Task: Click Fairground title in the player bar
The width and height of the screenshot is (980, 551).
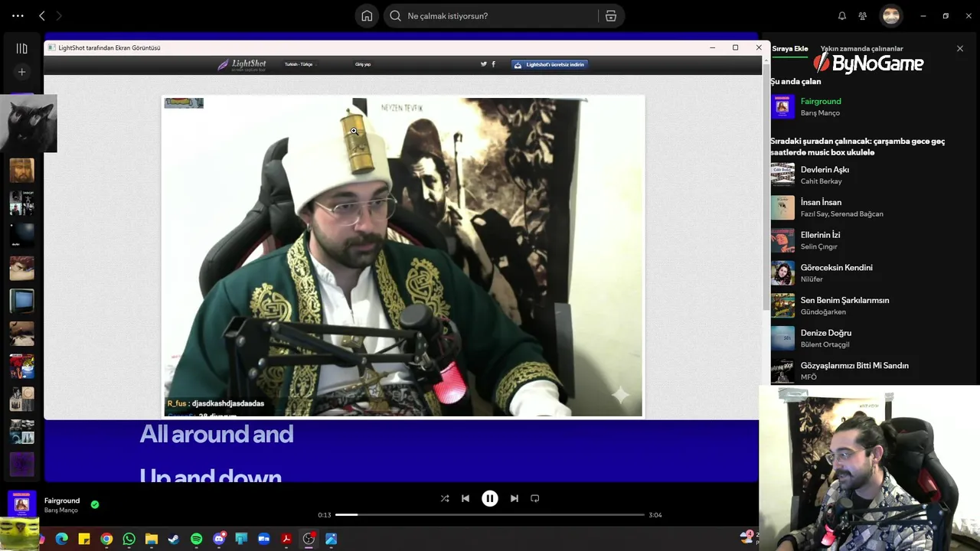Action: pos(62,500)
